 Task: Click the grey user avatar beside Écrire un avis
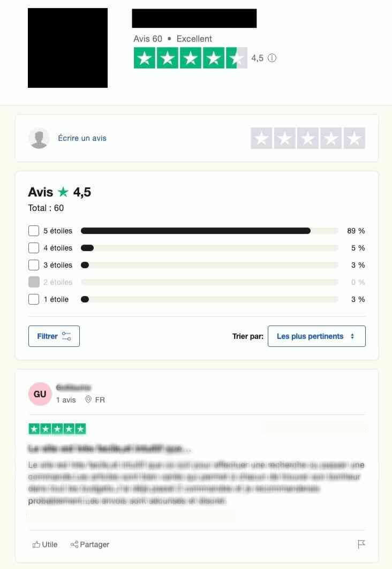pyautogui.click(x=39, y=138)
